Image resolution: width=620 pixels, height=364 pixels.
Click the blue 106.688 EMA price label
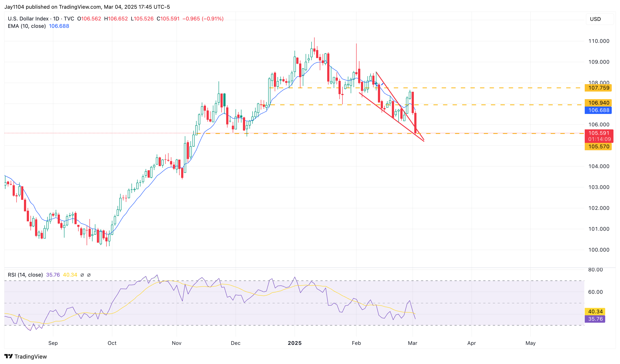(x=598, y=110)
